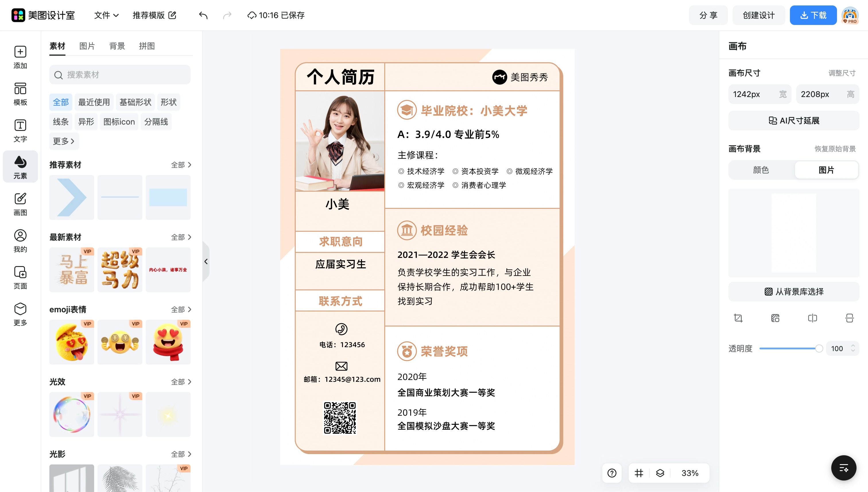Image resolution: width=868 pixels, height=492 pixels.
Task: Switch to the 素材 tab
Action: pos(57,46)
